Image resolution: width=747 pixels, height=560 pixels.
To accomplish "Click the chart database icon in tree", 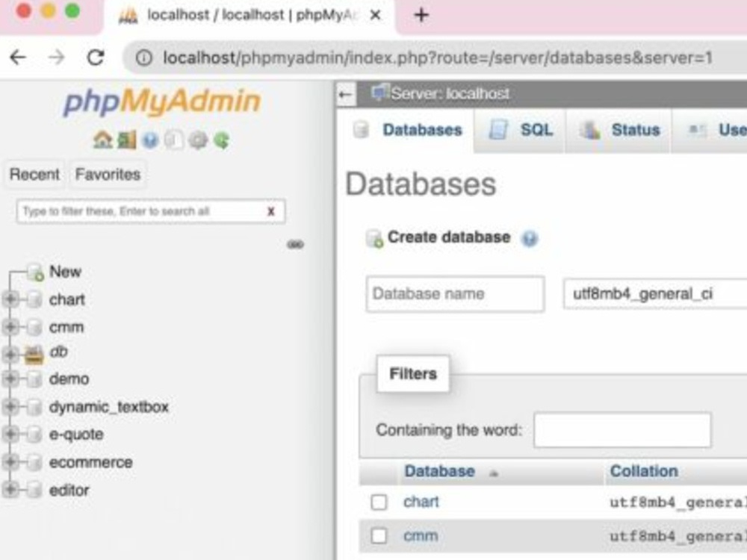I will click(34, 300).
